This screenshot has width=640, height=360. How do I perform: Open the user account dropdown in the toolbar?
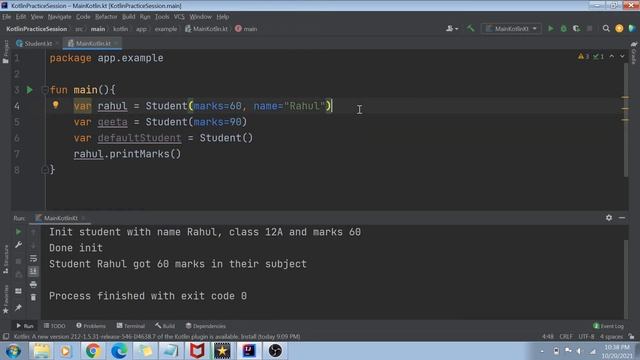452,28
